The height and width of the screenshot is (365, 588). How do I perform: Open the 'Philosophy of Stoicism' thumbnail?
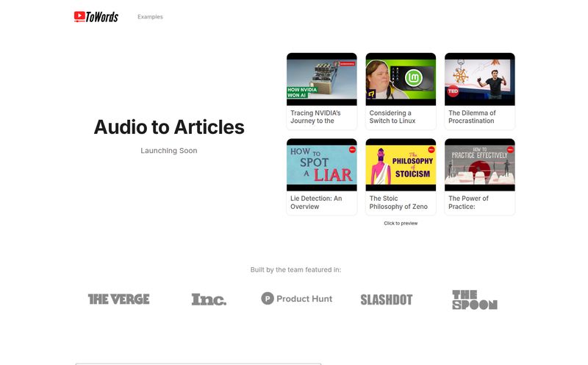coord(401,165)
